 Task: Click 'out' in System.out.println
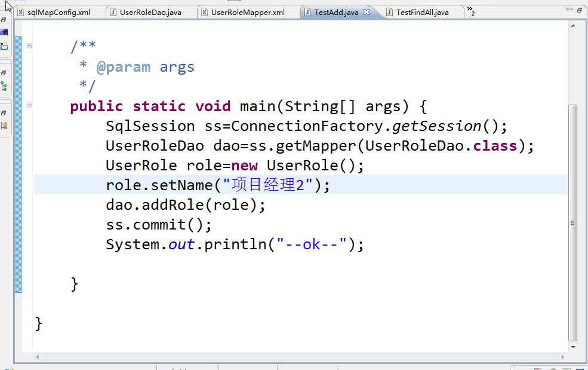coord(181,244)
